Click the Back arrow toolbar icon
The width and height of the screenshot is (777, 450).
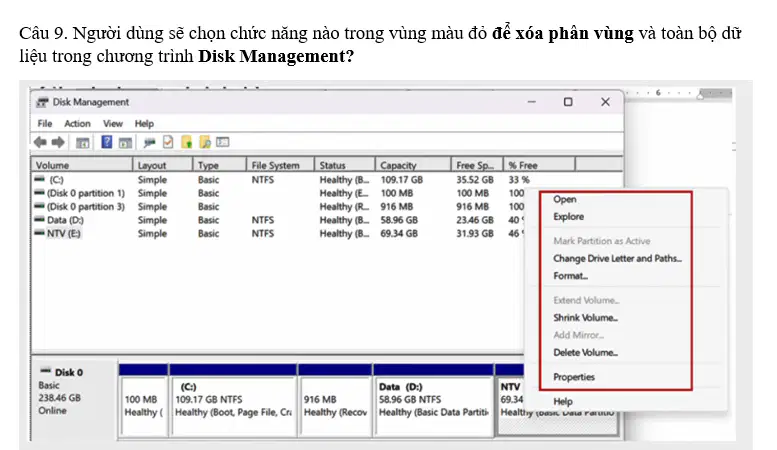click(40, 143)
